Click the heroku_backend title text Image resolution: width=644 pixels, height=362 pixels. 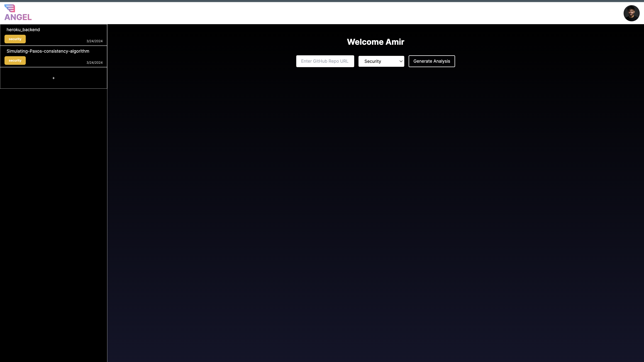(23, 30)
